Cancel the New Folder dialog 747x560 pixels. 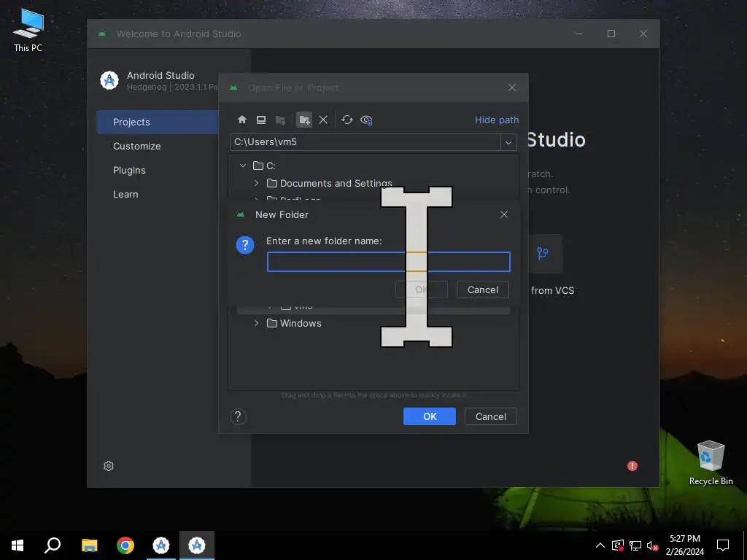point(483,289)
